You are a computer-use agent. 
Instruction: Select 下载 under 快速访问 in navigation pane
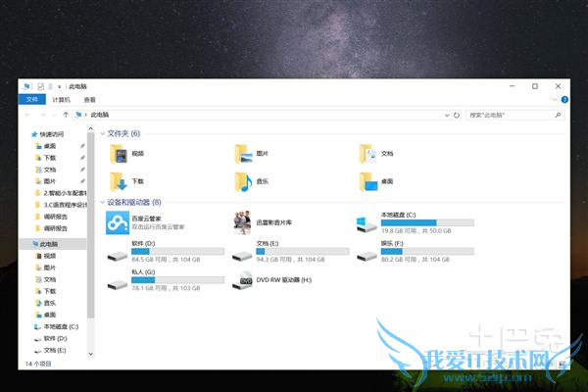click(x=50, y=158)
